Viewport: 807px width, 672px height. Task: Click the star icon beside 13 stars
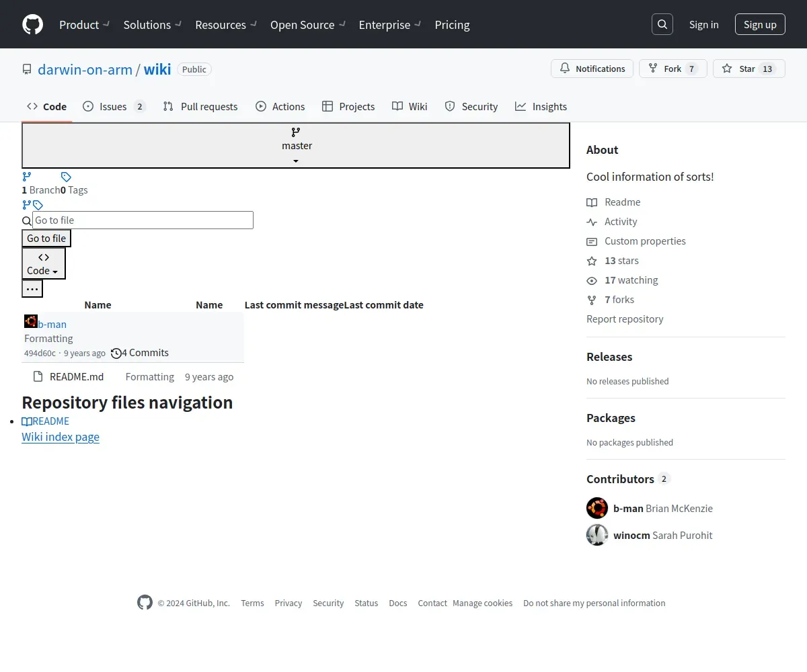pyautogui.click(x=592, y=261)
